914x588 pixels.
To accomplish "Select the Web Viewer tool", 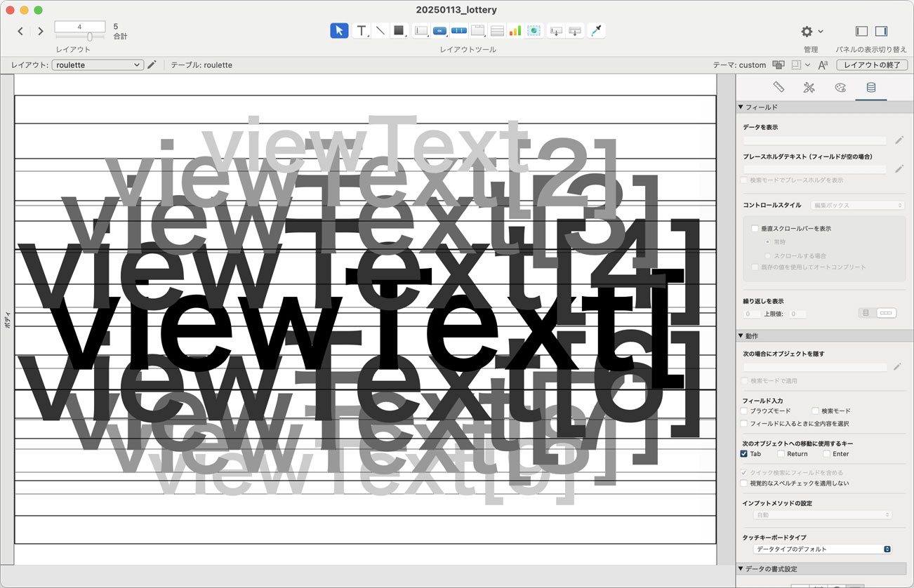I will click(x=534, y=30).
